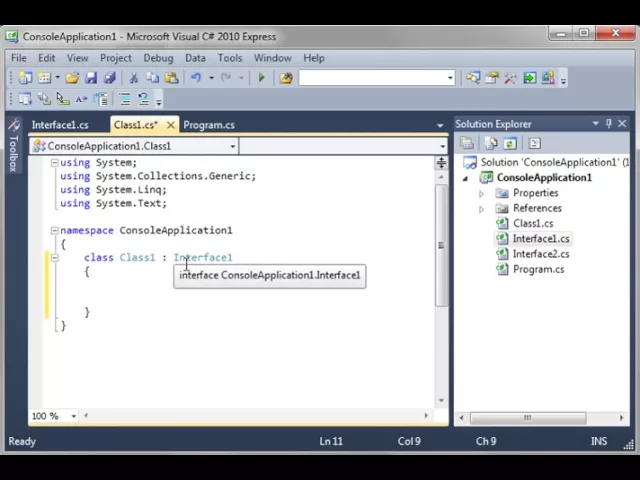The height and width of the screenshot is (480, 640).
Task: Click the Save All icon
Action: coord(109,78)
